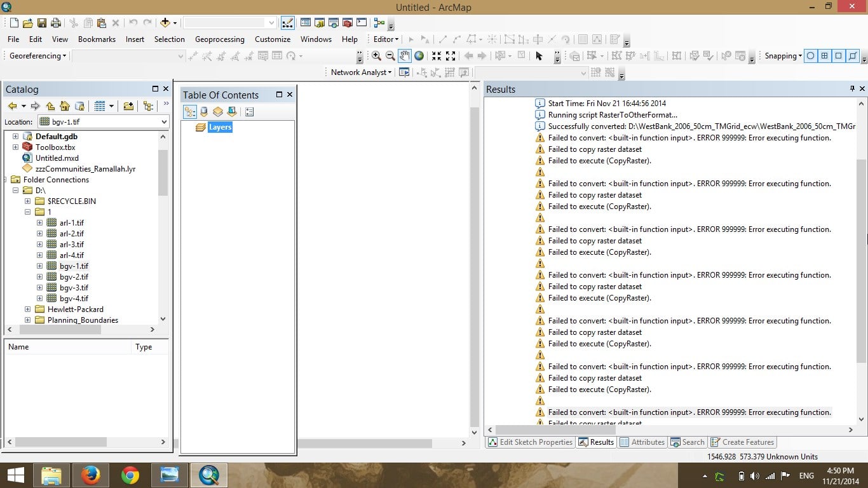
Task: Switch to the Attributes tab
Action: pyautogui.click(x=642, y=442)
